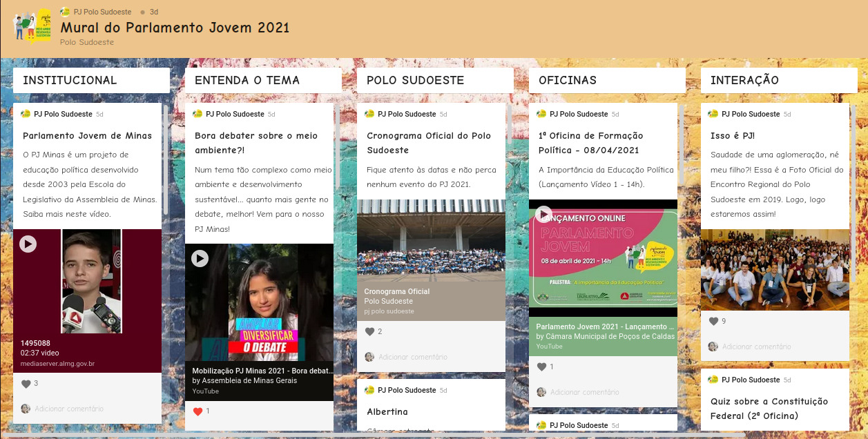
Task: Click PJ Polo Sudoeste avatar in header
Action: pos(65,12)
